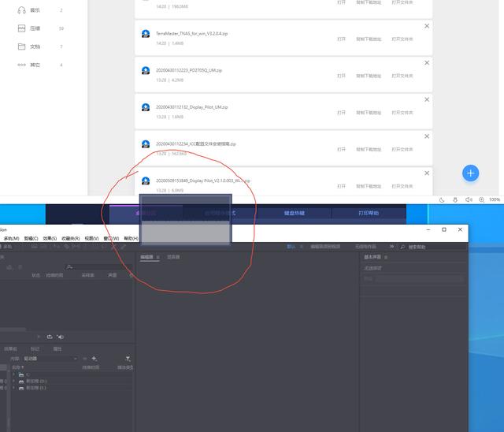Switch to the 编辑器 panel tab in Audition

click(x=147, y=257)
